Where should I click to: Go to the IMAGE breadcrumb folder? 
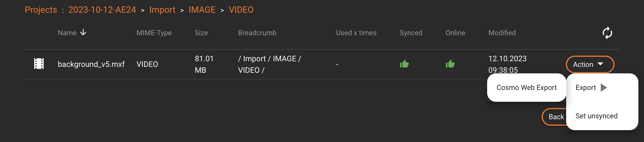tap(202, 10)
